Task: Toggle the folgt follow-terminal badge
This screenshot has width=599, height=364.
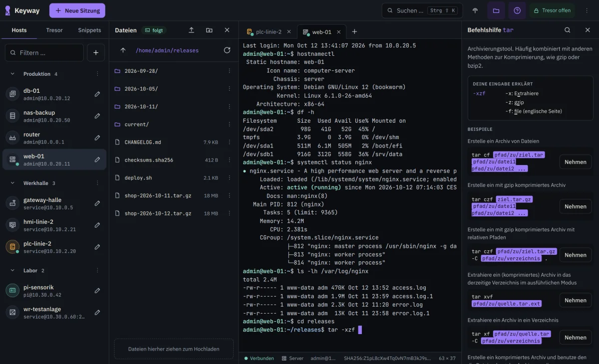Action: pyautogui.click(x=154, y=30)
